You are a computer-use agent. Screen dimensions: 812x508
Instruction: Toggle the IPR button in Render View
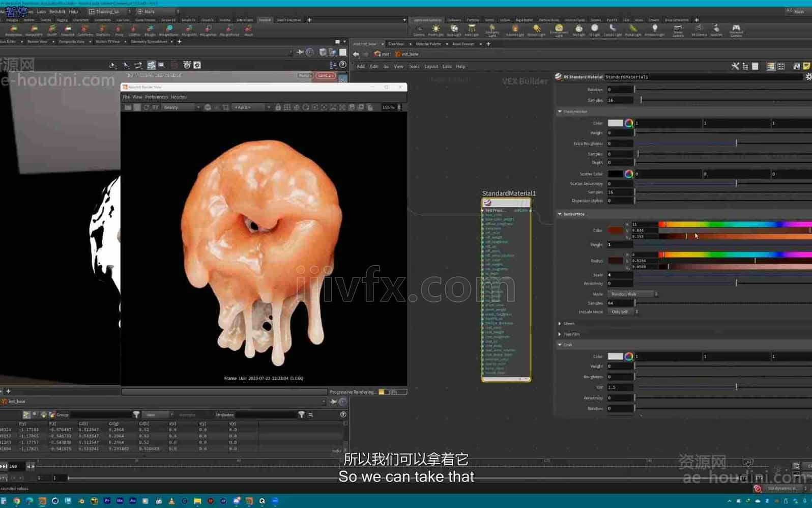coord(155,107)
